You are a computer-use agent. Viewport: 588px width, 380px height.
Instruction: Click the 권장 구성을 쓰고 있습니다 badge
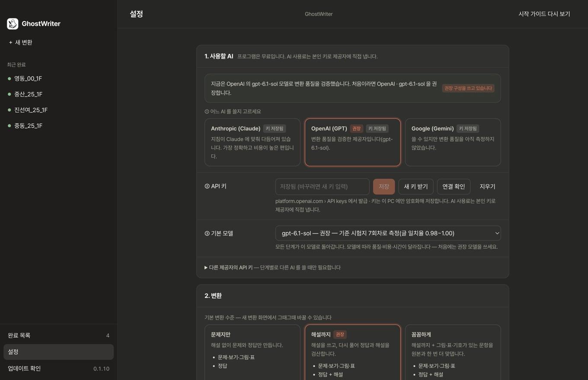(x=468, y=88)
